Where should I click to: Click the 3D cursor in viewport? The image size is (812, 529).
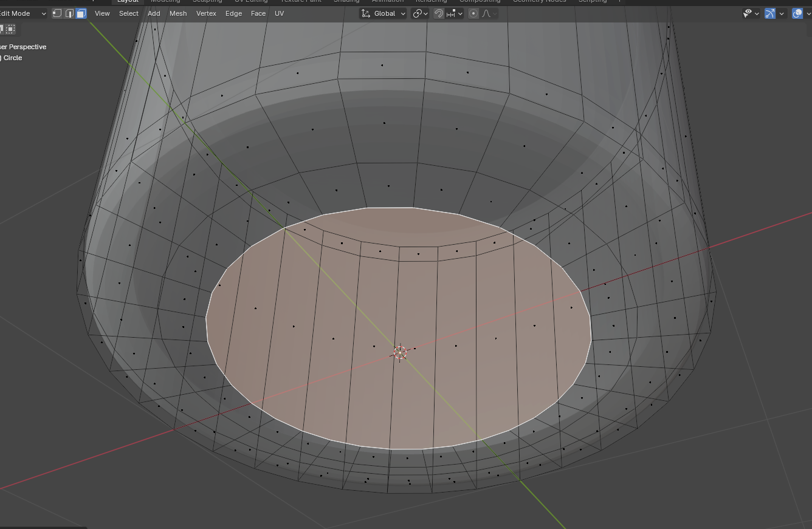coord(400,352)
